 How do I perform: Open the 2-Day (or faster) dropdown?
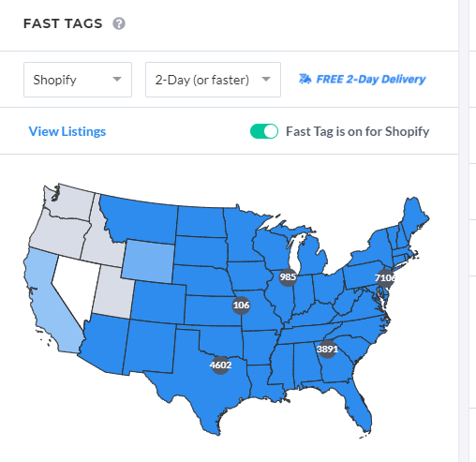[213, 80]
